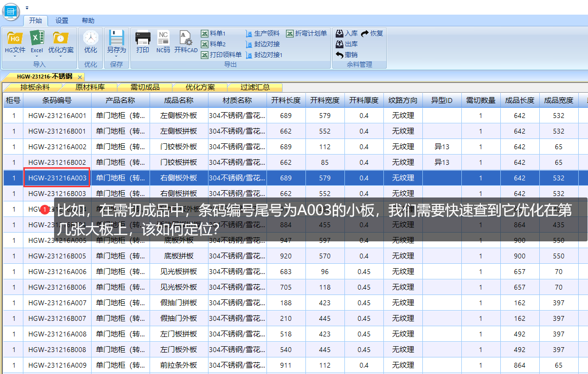Click the 成品名称 column header

179,100
